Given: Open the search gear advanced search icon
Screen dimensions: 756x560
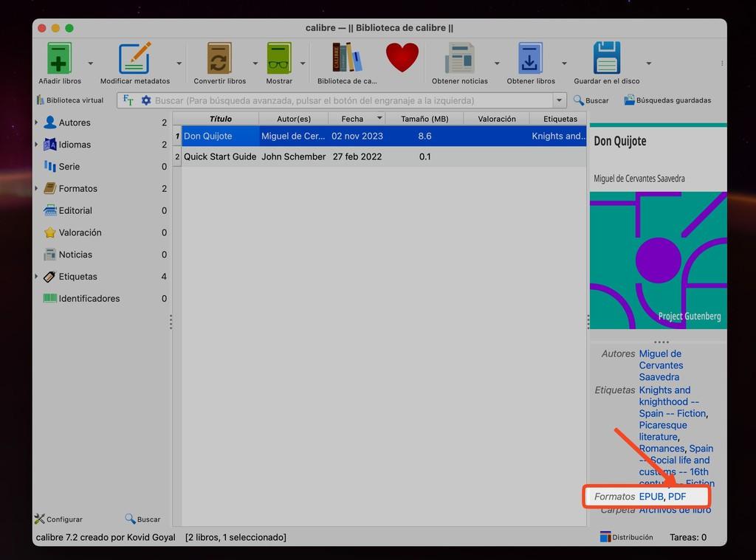Looking at the screenshot, I should tap(146, 100).
